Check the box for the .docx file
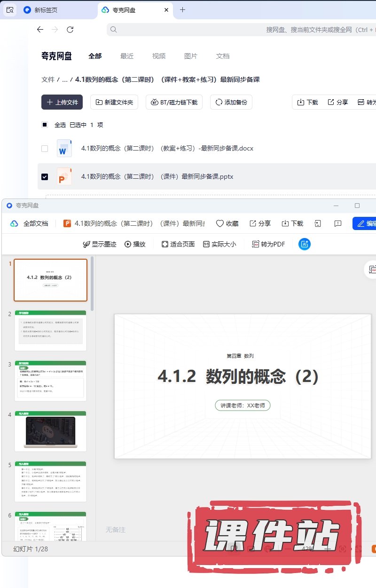 45,149
